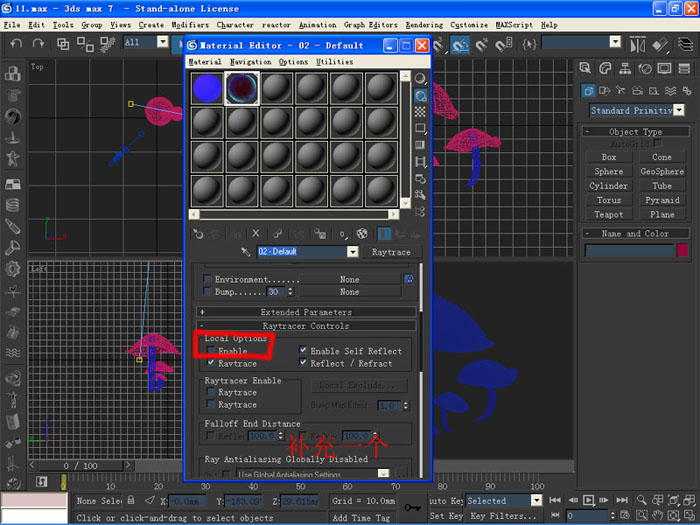Select the Geometry category icon

(588, 91)
